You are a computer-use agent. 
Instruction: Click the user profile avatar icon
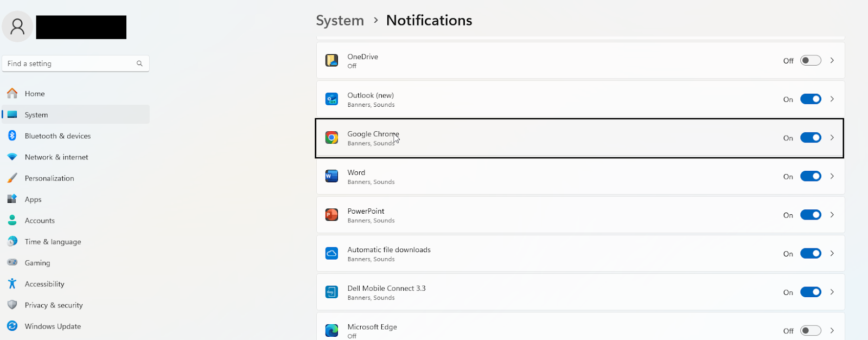tap(17, 27)
